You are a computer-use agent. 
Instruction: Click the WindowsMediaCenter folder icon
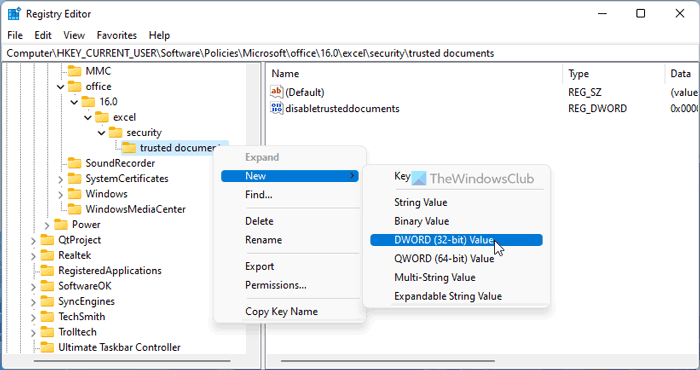coord(75,209)
